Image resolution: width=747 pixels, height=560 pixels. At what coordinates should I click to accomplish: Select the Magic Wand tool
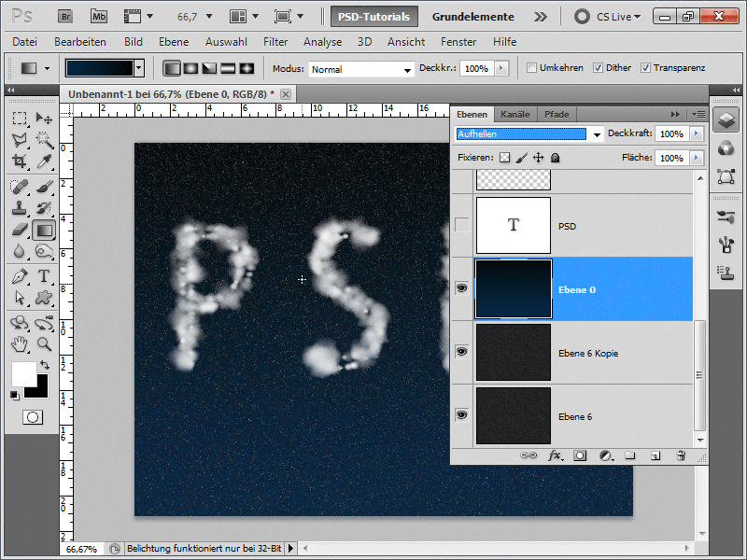point(44,139)
